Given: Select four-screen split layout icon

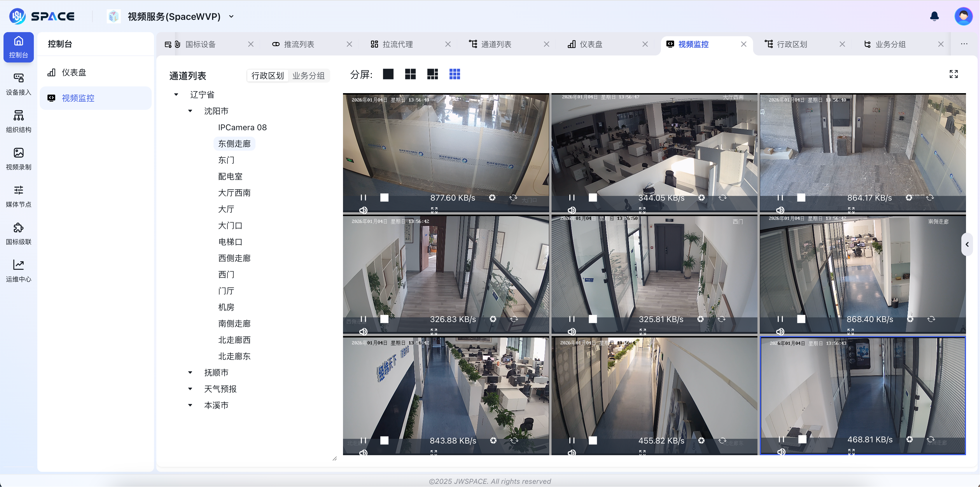Looking at the screenshot, I should point(410,74).
